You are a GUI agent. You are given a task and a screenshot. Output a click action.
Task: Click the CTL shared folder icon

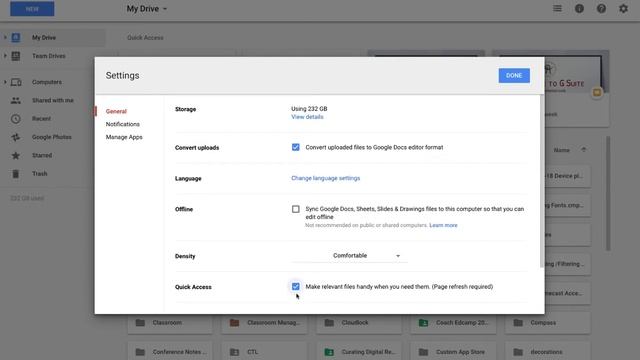coord(234,352)
